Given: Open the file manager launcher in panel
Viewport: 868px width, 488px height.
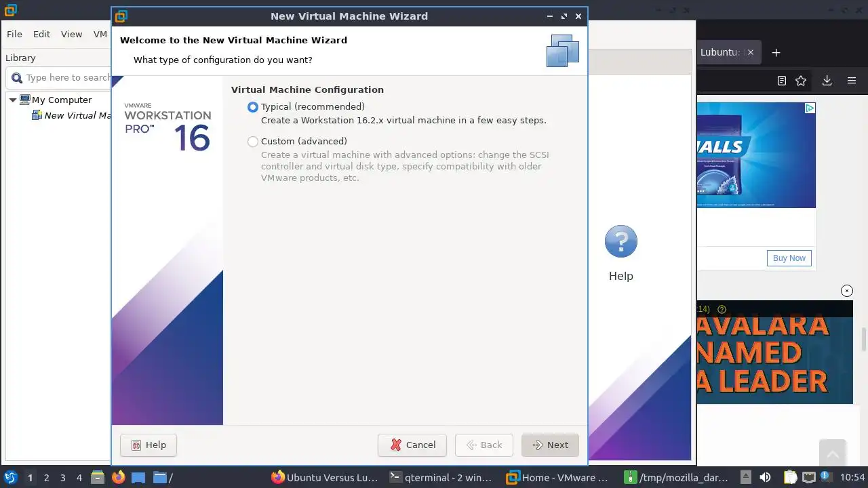Looking at the screenshot, I should tap(97, 477).
